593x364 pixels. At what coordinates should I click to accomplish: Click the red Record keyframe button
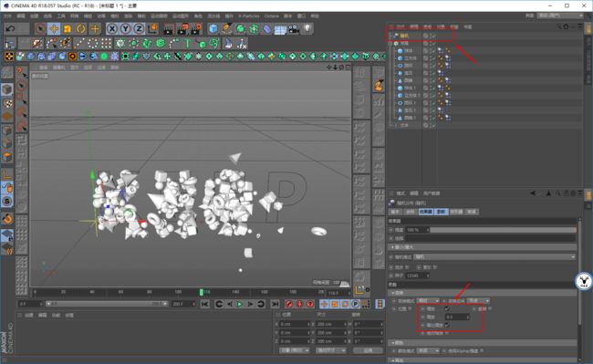(x=289, y=304)
